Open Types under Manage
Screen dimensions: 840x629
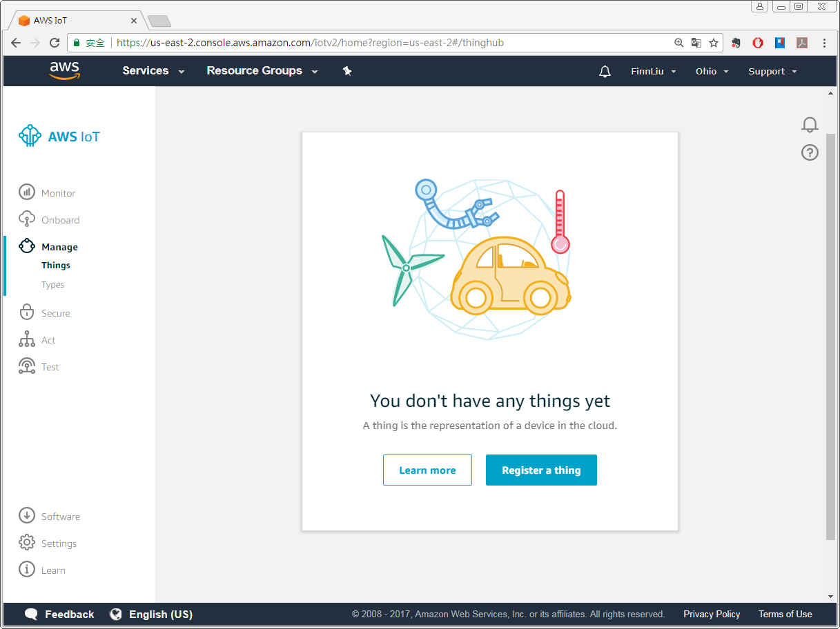pyautogui.click(x=52, y=285)
